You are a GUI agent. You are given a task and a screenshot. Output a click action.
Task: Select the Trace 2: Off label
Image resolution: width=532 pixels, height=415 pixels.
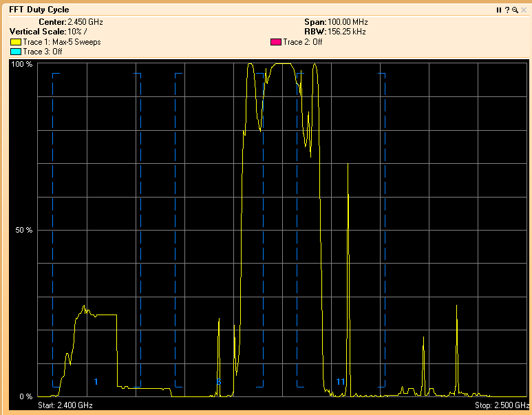pos(303,42)
